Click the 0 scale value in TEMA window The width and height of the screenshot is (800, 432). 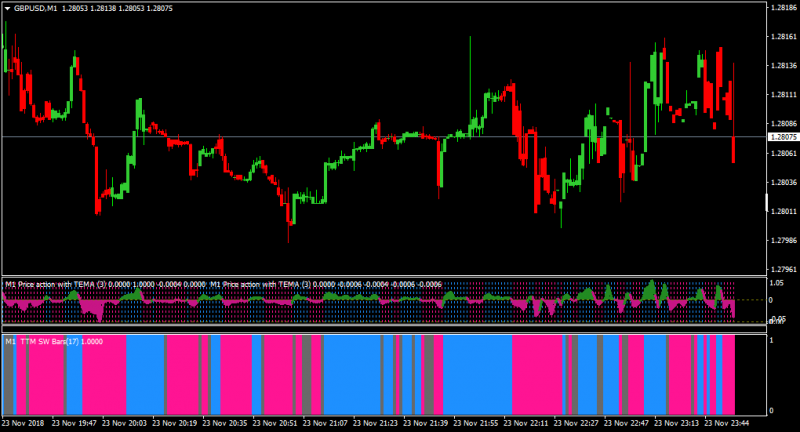click(771, 300)
